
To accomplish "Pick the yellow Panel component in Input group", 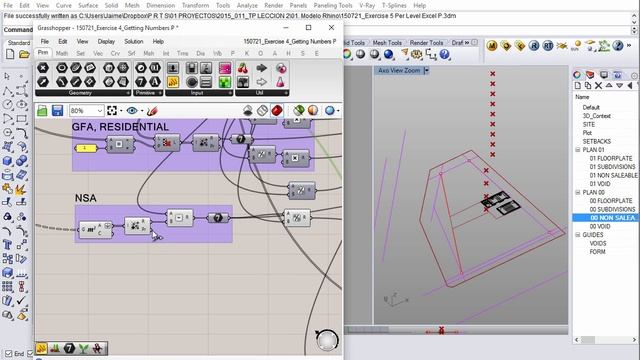I will (173, 82).
